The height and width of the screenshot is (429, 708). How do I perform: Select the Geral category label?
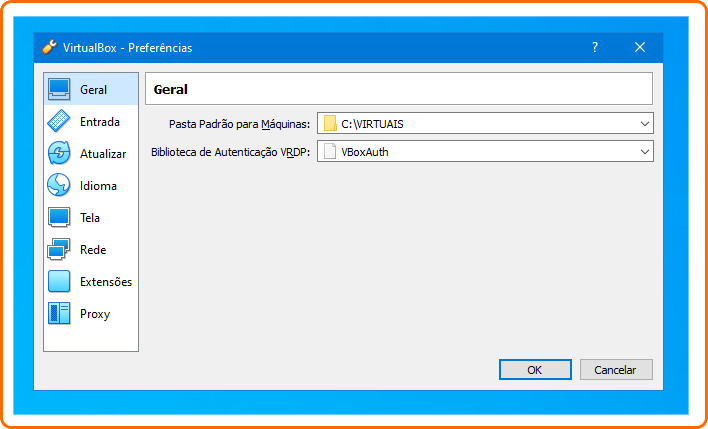tap(93, 90)
